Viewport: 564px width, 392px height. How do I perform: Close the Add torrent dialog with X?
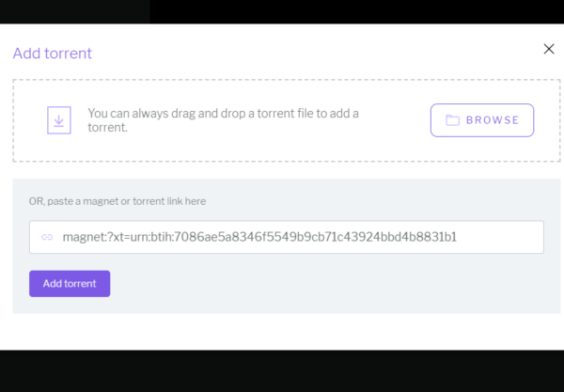click(549, 49)
